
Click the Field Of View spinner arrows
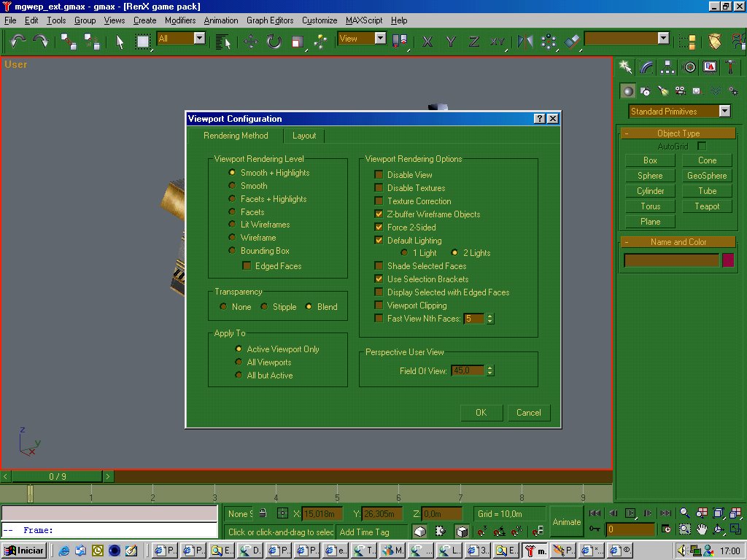pyautogui.click(x=490, y=370)
